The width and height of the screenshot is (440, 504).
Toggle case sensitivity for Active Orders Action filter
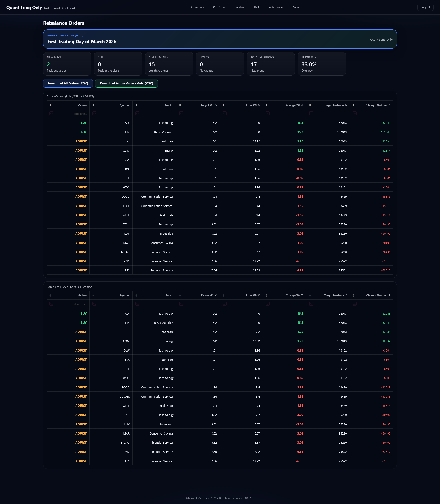coord(51,114)
